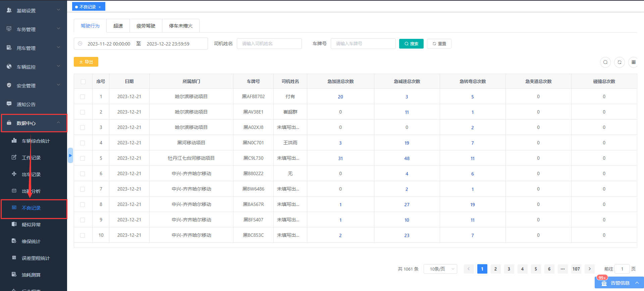Expand the 安全管理 menu chevron
The image size is (644, 291).
(58, 85)
